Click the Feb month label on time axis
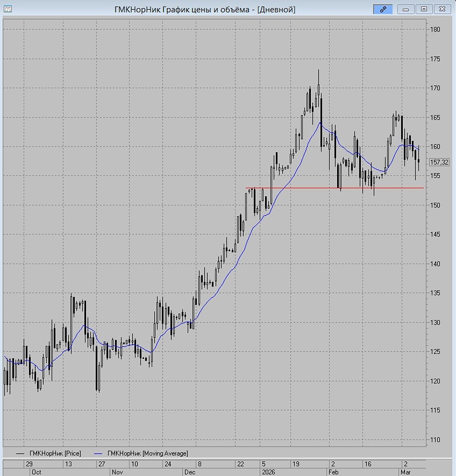The image size is (456, 476). (x=333, y=472)
